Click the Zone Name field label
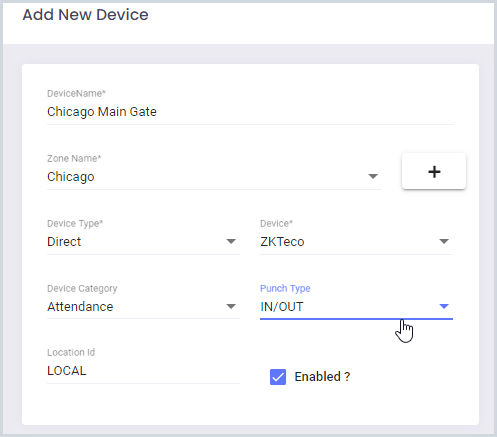The height and width of the screenshot is (437, 497). pyautogui.click(x=74, y=158)
